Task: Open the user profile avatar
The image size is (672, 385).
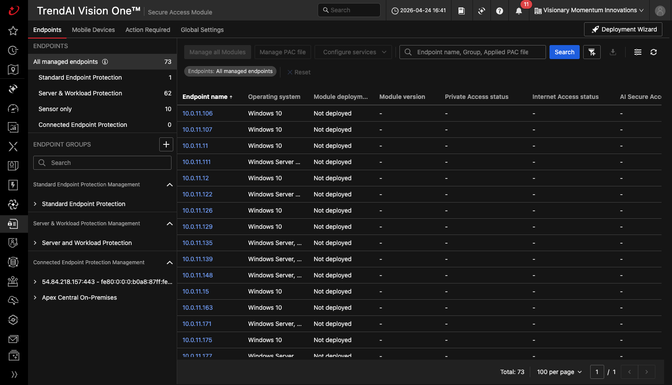Action: (660, 11)
